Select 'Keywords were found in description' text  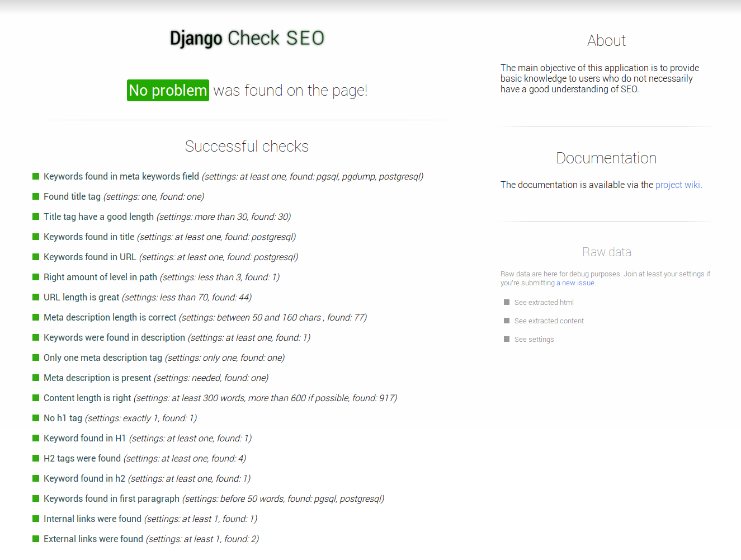coord(114,337)
